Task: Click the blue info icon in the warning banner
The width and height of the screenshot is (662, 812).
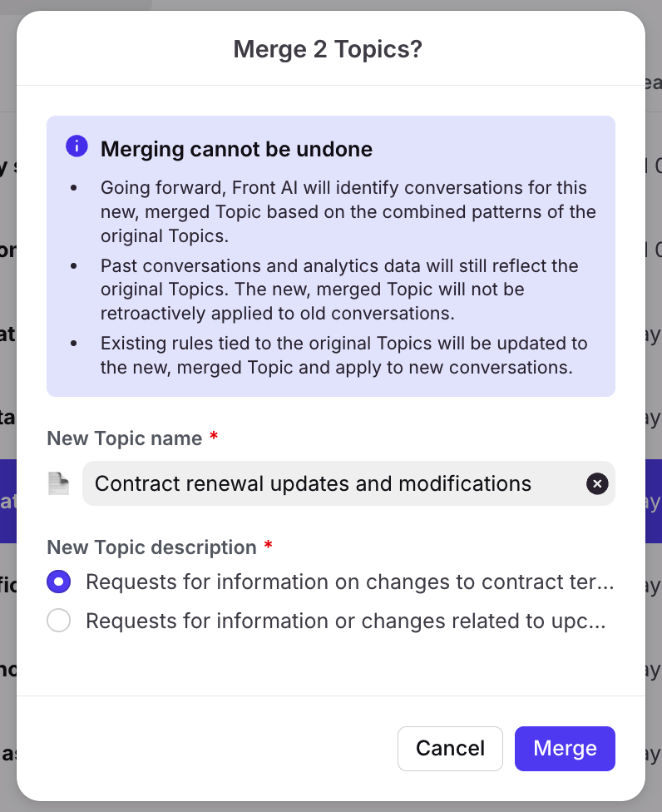Action: (77, 146)
